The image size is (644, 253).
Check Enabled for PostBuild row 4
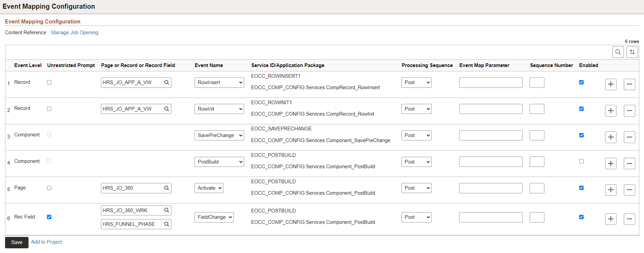581,161
